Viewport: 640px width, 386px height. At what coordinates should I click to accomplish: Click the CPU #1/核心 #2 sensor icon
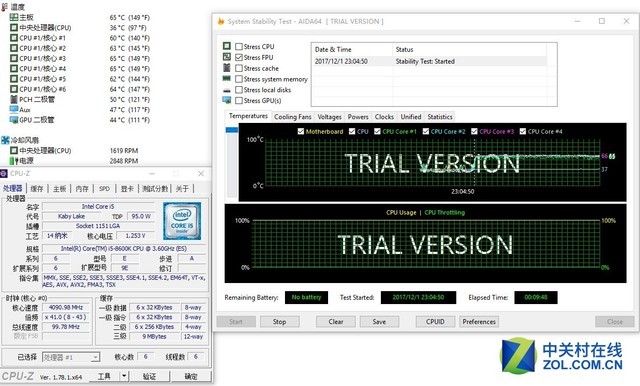click(13, 48)
